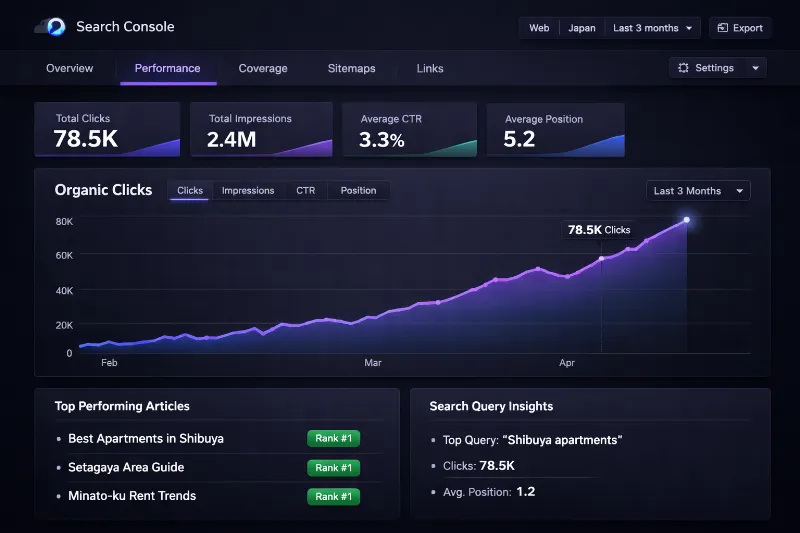Select the Web search type filter
800x533 pixels.
(539, 28)
